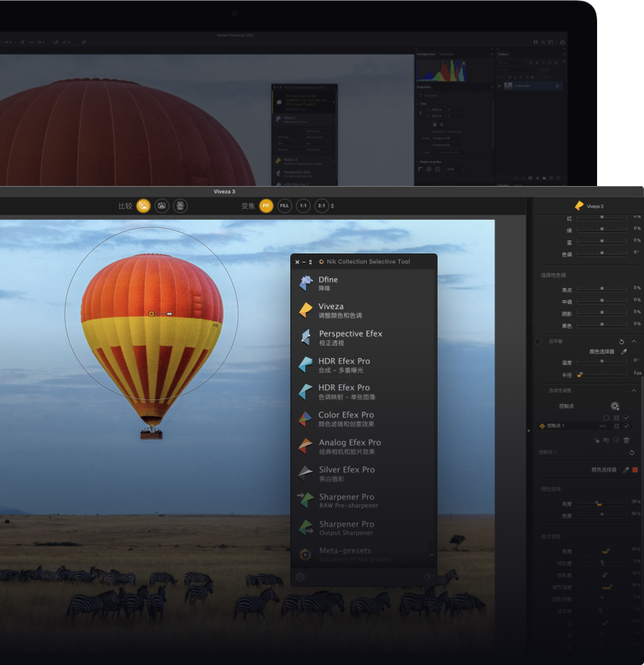Select the control point on the balloon
Screen dimensions: 644x665
[x=151, y=314]
